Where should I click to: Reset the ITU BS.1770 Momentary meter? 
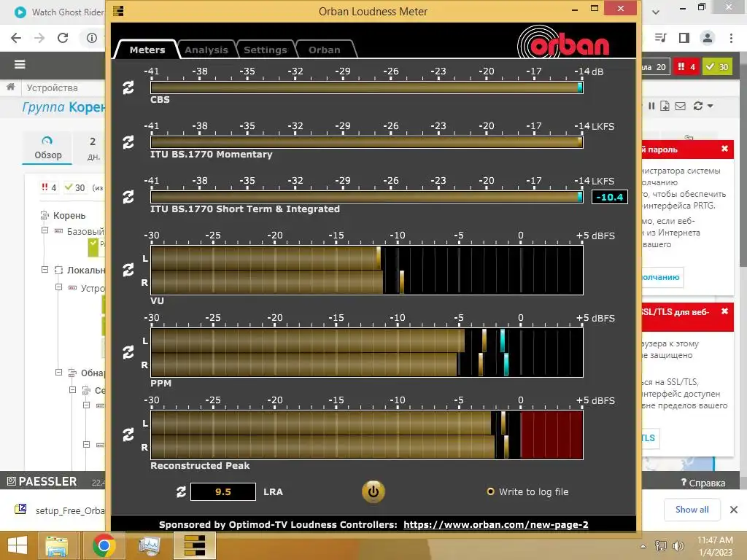click(128, 142)
